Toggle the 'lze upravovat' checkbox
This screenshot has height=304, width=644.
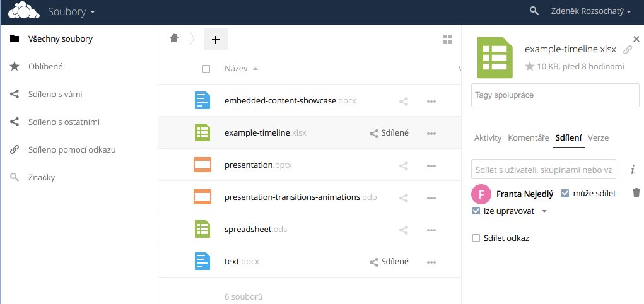tap(476, 211)
